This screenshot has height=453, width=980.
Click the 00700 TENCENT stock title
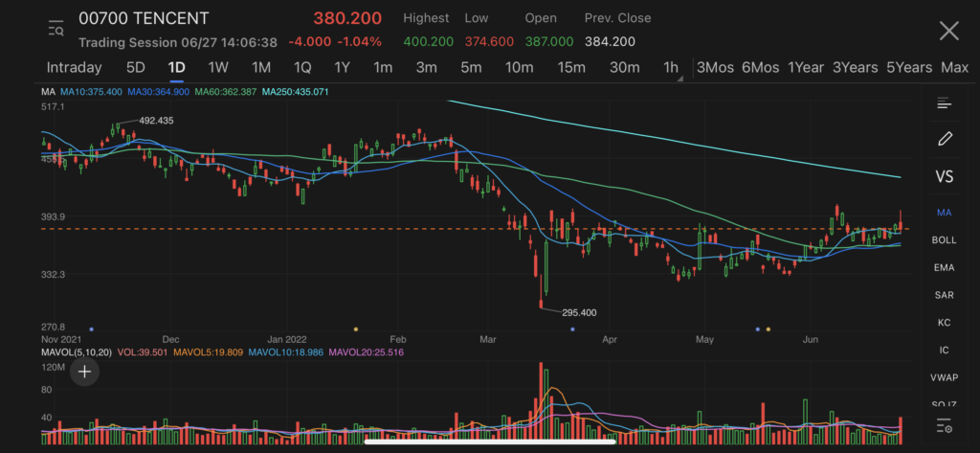point(144,19)
